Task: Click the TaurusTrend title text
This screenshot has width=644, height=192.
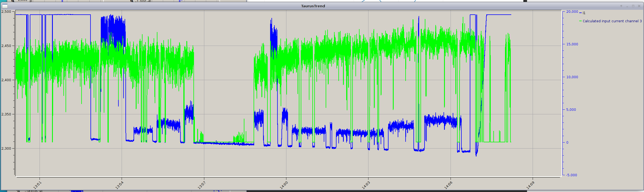Action: click(313, 6)
